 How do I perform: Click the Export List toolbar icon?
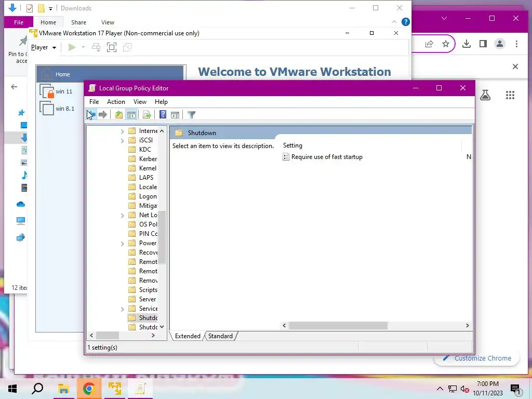[x=147, y=115]
